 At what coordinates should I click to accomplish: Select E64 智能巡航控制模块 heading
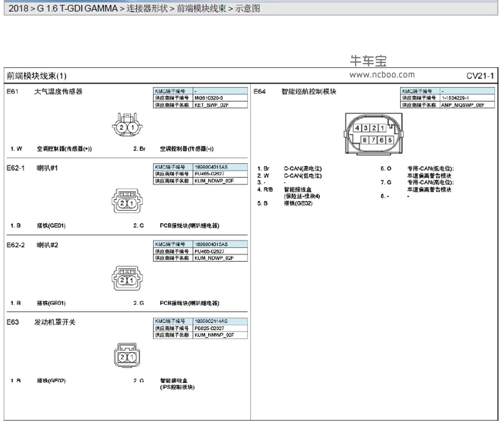pos(295,92)
